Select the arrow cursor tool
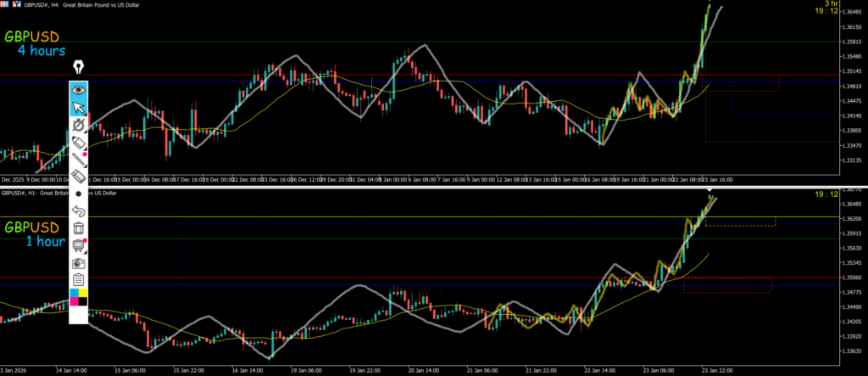The image size is (868, 376). coord(79,107)
